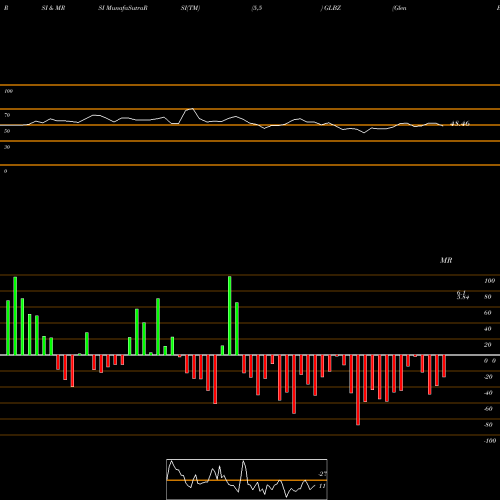The image size is (500, 500).
Task: Click the -40 label on MR axis
Action: pos(488,393)
